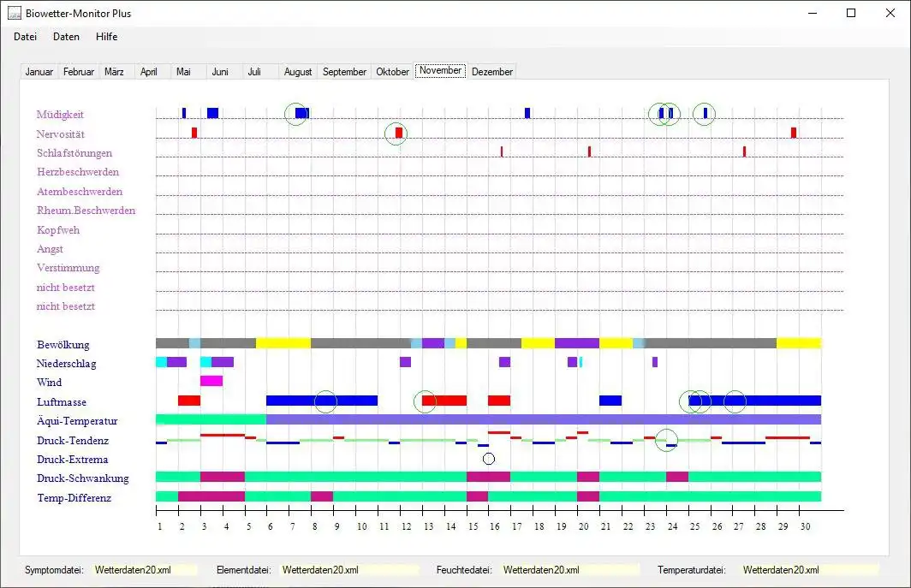Open the Daten menu
Viewport: 911px width, 588px height.
point(66,37)
